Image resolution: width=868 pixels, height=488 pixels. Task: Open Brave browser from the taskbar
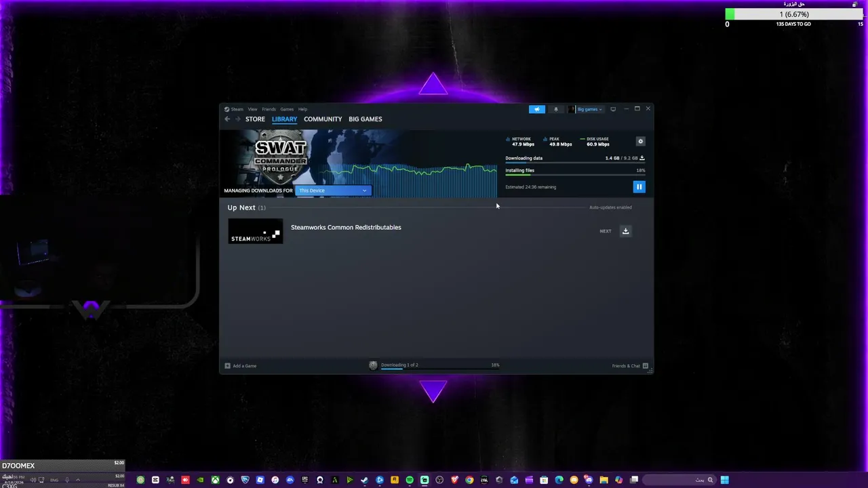[454, 481]
